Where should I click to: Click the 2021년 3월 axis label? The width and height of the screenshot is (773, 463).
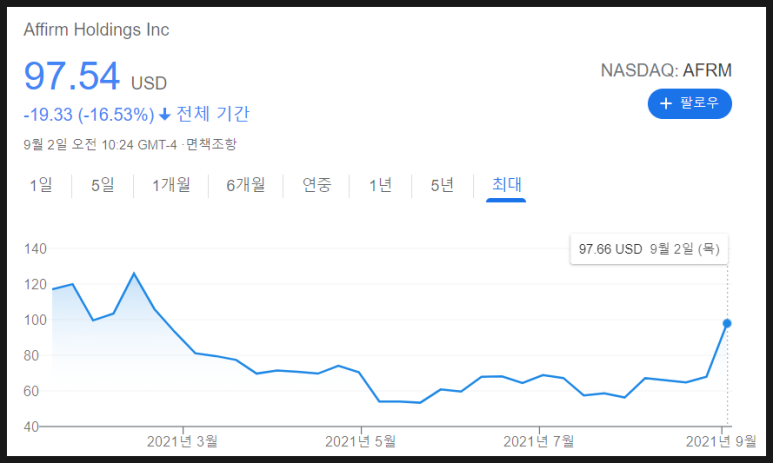182,441
